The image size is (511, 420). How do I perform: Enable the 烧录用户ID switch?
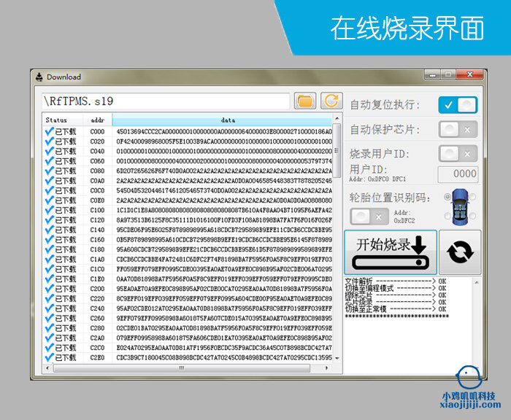point(458,154)
